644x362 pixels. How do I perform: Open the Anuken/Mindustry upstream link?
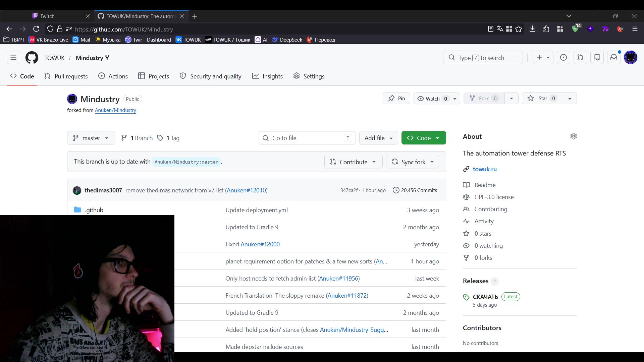point(115,110)
